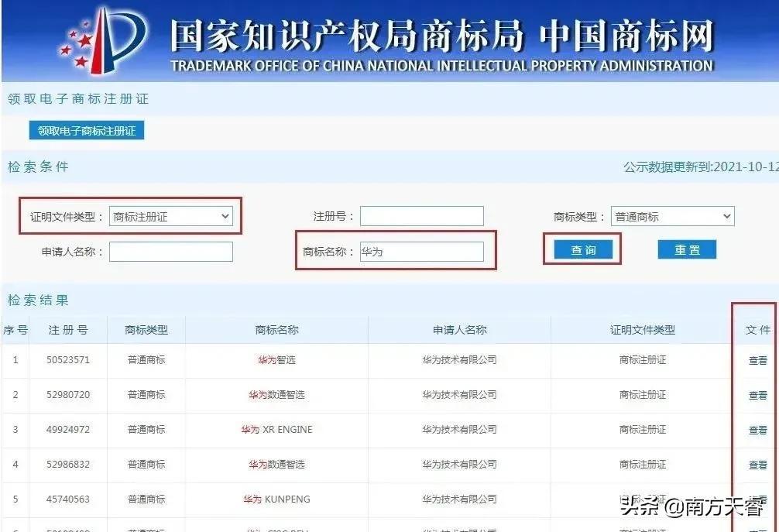Click 华为技术有限公司 in row 1
Screen dimensions: 779x532
click(x=459, y=359)
